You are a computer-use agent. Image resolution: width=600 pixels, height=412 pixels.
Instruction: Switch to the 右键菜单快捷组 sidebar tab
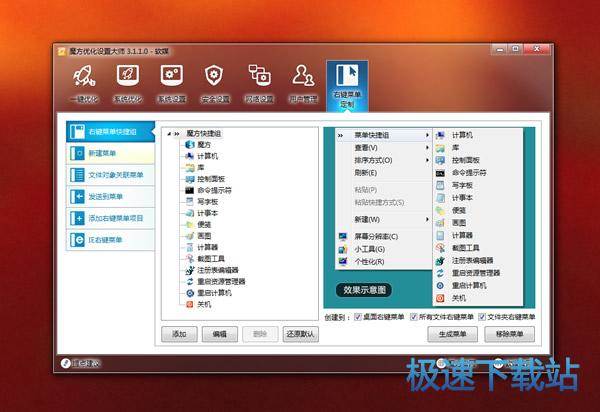(x=110, y=132)
